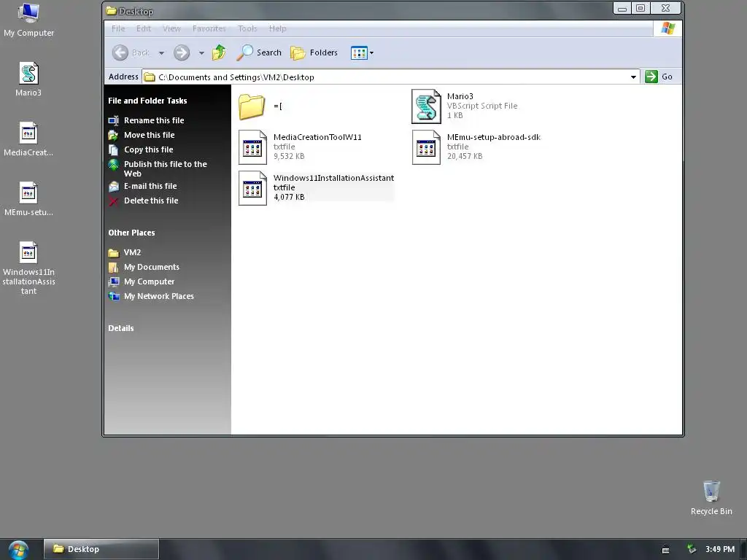Open the Edit menu
Screen dimensions: 747x560
coord(144,28)
